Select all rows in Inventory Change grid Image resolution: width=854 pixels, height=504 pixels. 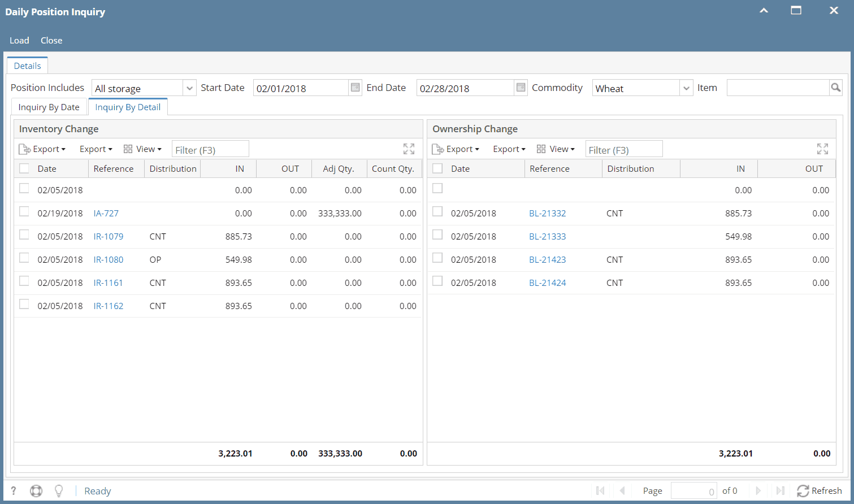tap(24, 168)
